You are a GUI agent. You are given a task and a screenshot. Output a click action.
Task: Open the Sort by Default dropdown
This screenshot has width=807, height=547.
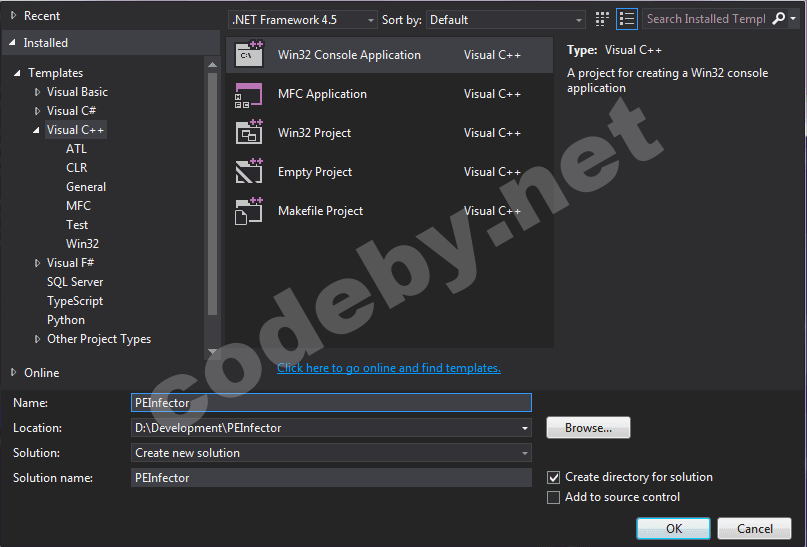point(506,20)
